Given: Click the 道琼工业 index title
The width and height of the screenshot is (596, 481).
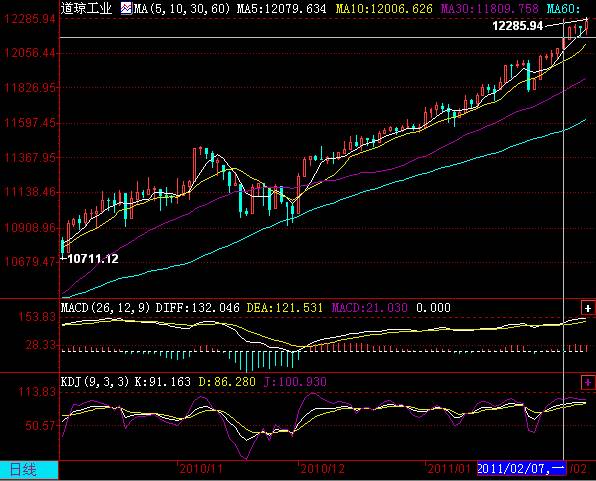Looking at the screenshot, I should pyautogui.click(x=86, y=8).
